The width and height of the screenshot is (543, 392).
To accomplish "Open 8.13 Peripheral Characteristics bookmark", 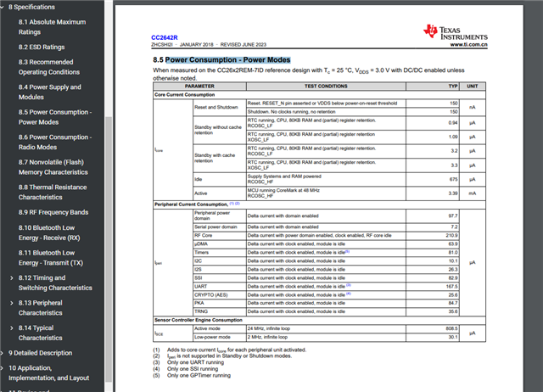I will pos(41,308).
